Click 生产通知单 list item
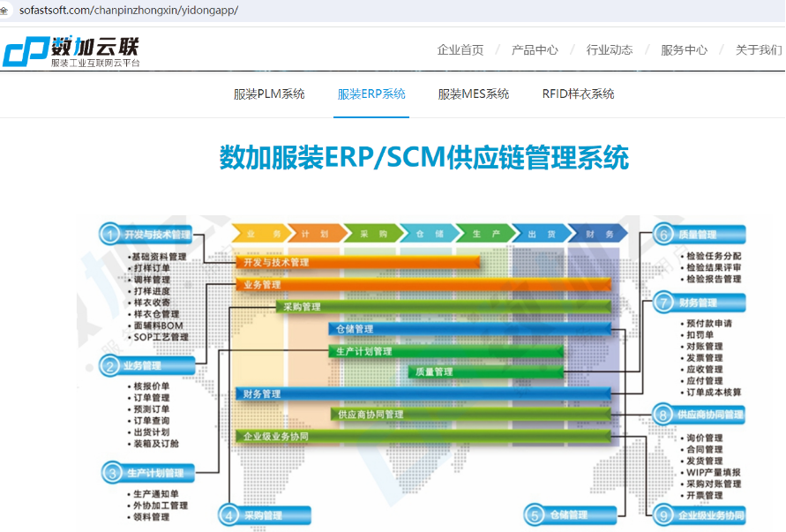786x532 pixels. point(155,494)
